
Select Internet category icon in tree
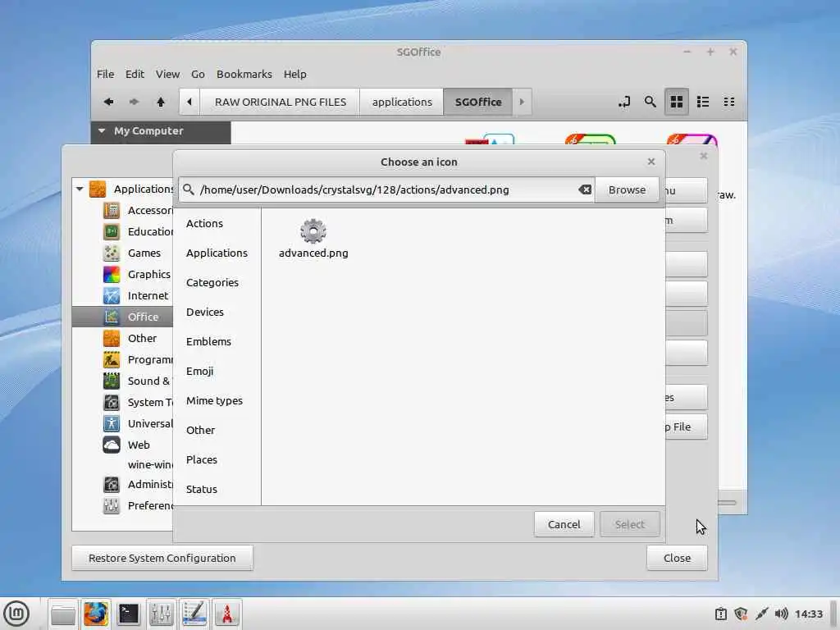(112, 295)
